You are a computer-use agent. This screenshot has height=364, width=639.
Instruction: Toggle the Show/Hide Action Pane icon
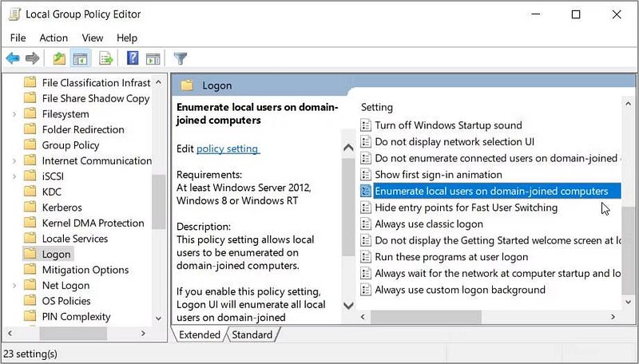tap(153, 58)
